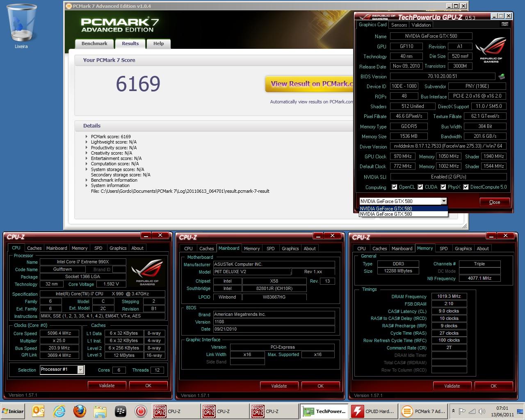Viewport: 525px width, 420px height.
Task: Switch to TechPowerUp taskbar button
Action: [x=324, y=411]
